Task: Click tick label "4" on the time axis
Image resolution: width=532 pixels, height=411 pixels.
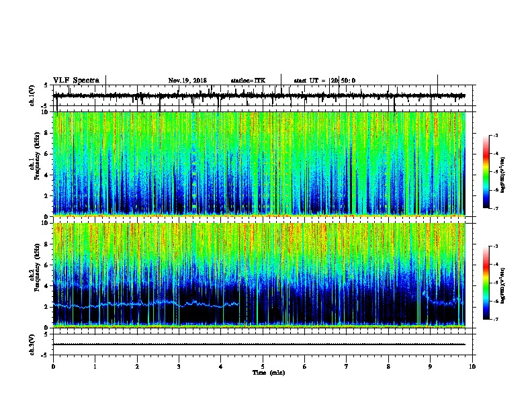Action: pyautogui.click(x=221, y=367)
